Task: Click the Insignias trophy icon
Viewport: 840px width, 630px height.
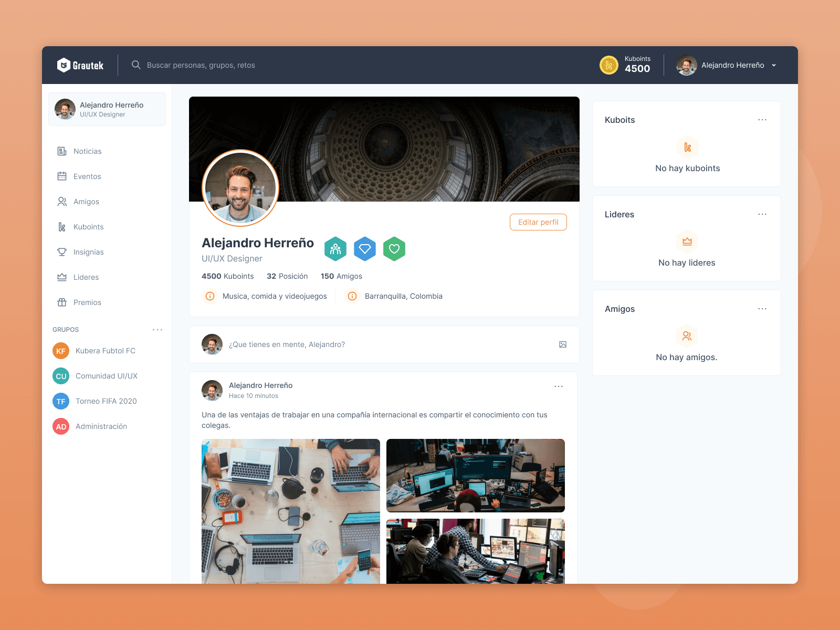Action: pyautogui.click(x=62, y=252)
